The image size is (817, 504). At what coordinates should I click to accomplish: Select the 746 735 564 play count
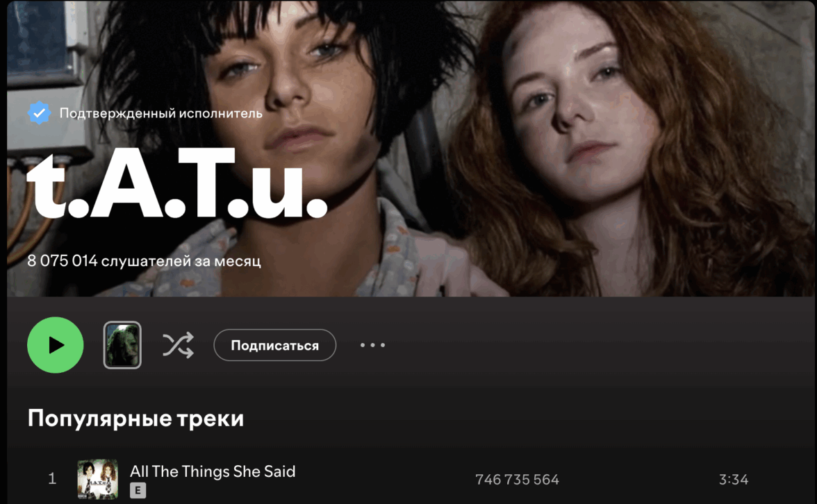tap(517, 479)
